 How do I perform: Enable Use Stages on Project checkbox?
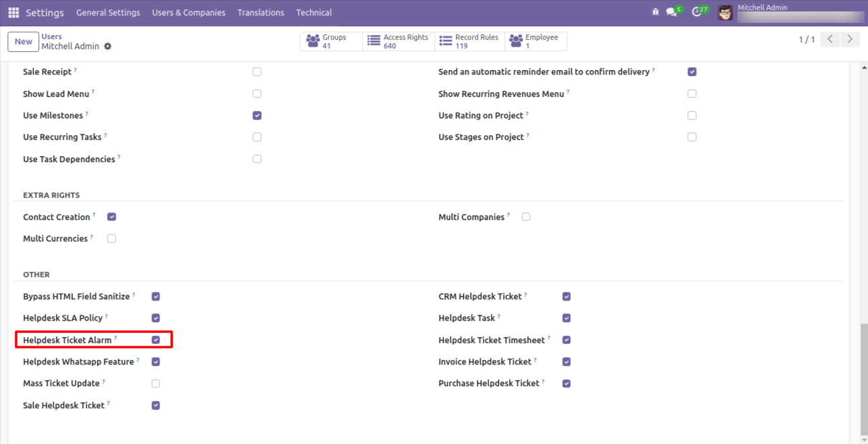(692, 137)
